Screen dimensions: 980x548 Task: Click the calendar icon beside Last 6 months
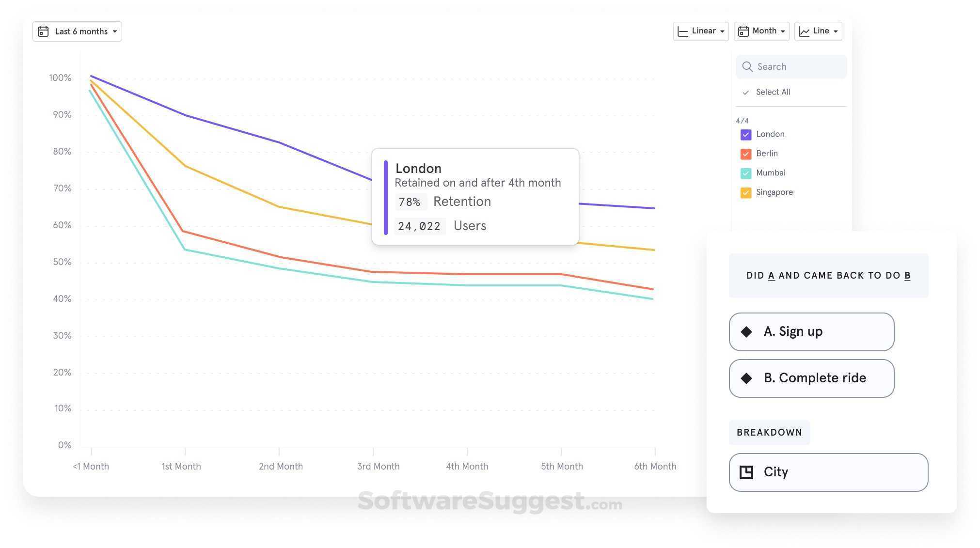pos(43,31)
